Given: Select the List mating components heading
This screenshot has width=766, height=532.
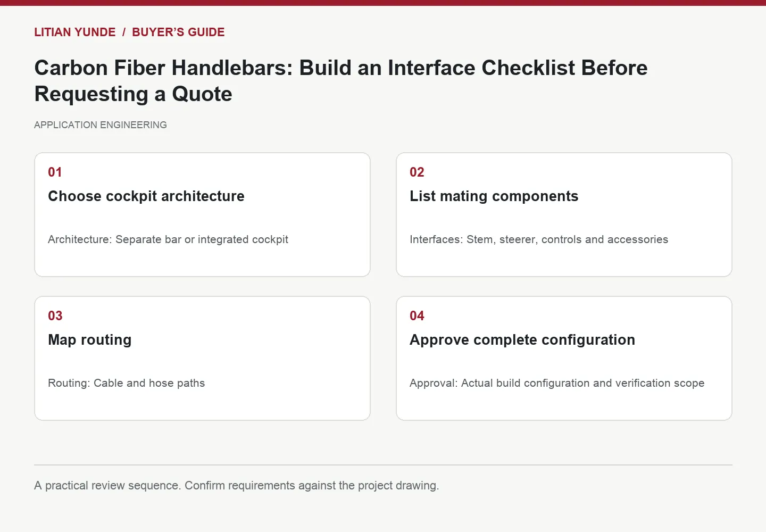Looking at the screenshot, I should click(494, 196).
